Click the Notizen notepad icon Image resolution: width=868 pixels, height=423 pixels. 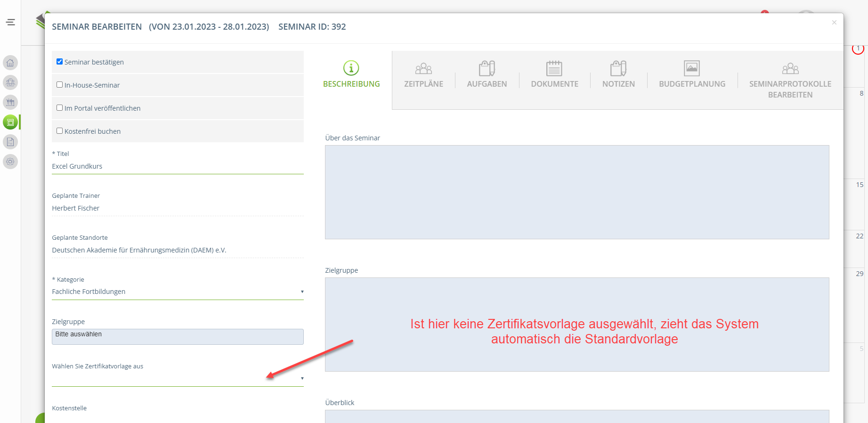(x=618, y=68)
